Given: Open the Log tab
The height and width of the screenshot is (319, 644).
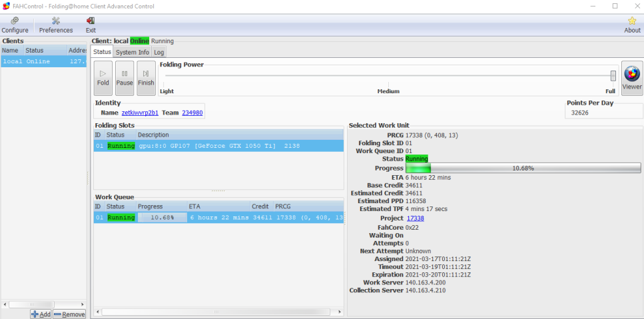Looking at the screenshot, I should (159, 52).
